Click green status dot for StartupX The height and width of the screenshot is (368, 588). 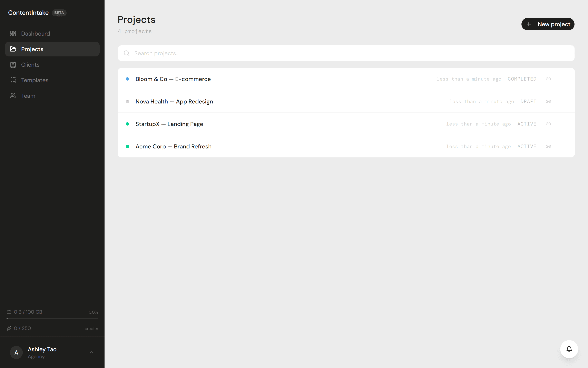(x=127, y=124)
